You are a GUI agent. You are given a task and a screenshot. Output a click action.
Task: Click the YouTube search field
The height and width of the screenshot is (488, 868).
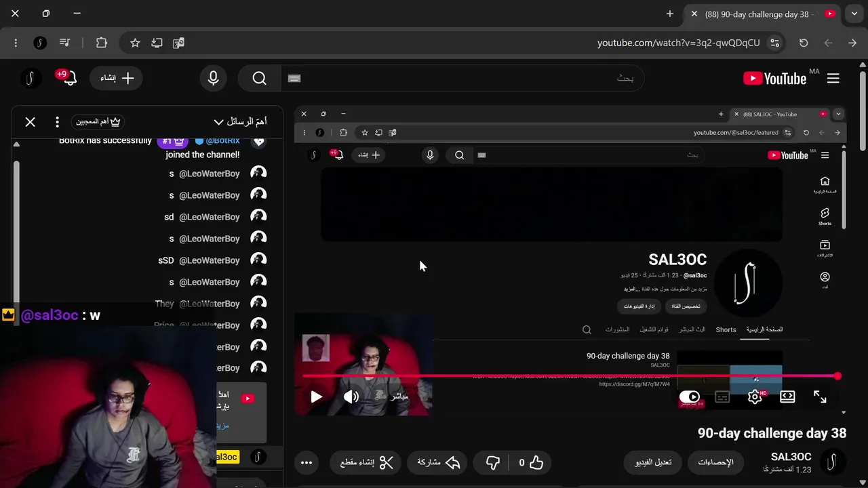[461, 79]
